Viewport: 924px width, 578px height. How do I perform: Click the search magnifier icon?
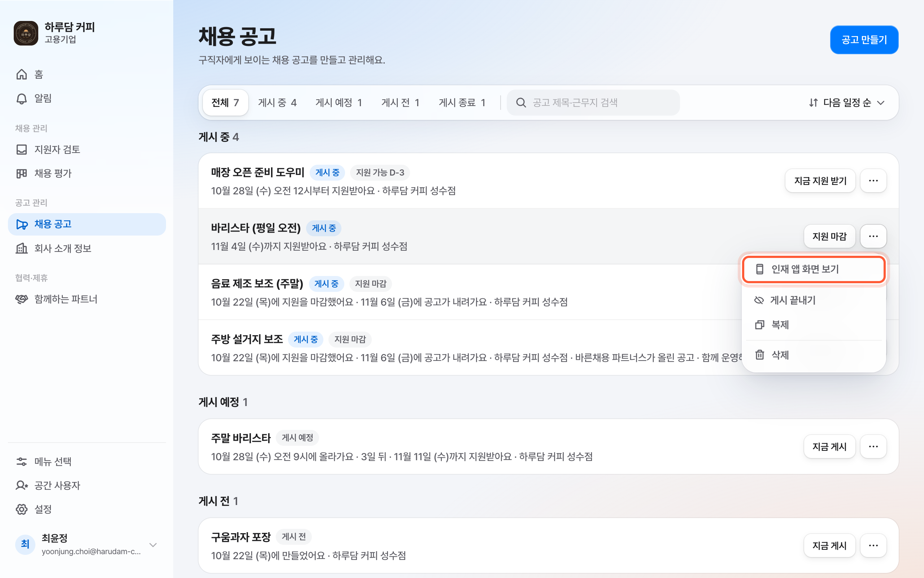(521, 103)
